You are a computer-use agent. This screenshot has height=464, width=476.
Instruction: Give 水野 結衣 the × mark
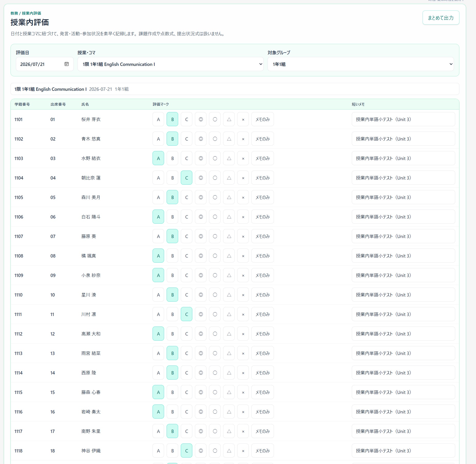pos(243,158)
